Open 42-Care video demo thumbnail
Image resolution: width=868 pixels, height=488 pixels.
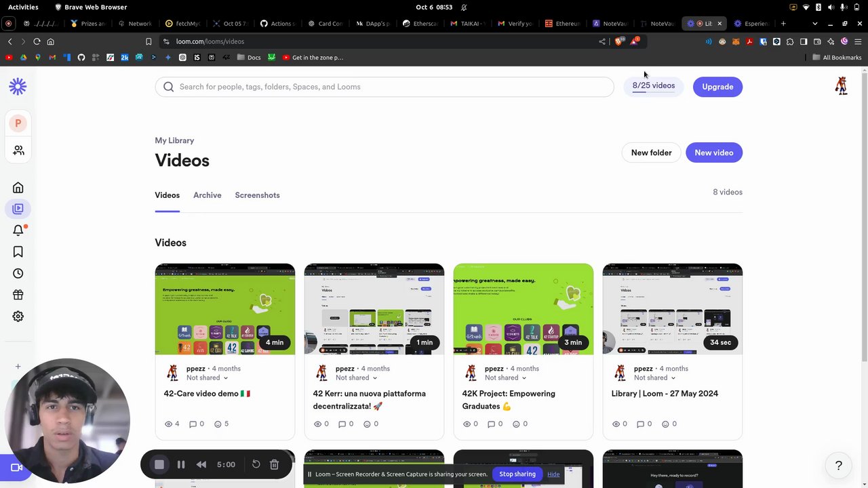(225, 309)
